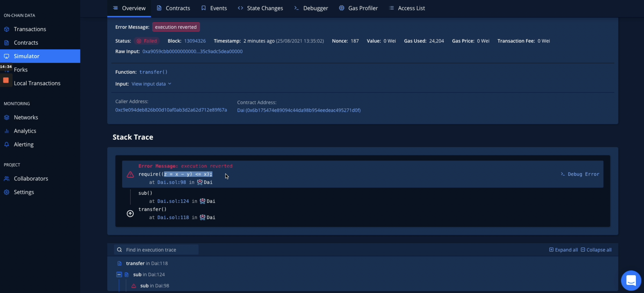644x293 pixels.
Task: Open Contracts in the sidebar
Action: [40, 43]
